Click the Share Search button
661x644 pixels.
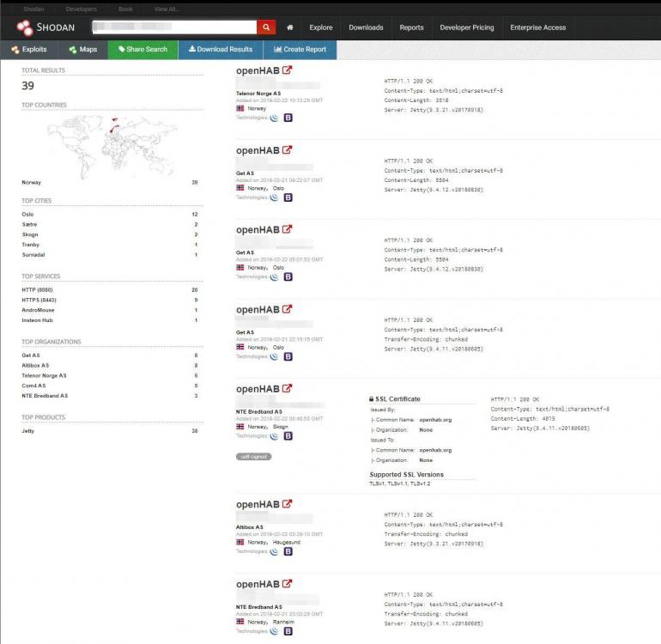click(143, 49)
